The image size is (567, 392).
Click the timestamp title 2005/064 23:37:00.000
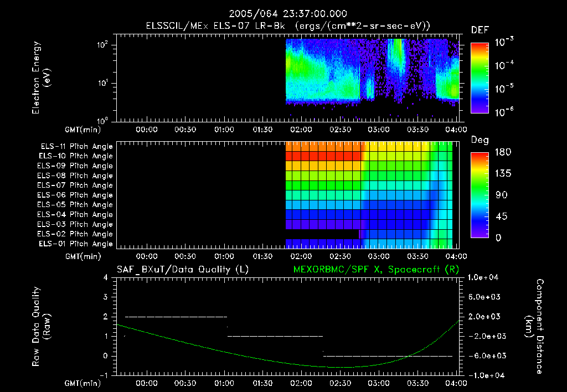(x=288, y=14)
